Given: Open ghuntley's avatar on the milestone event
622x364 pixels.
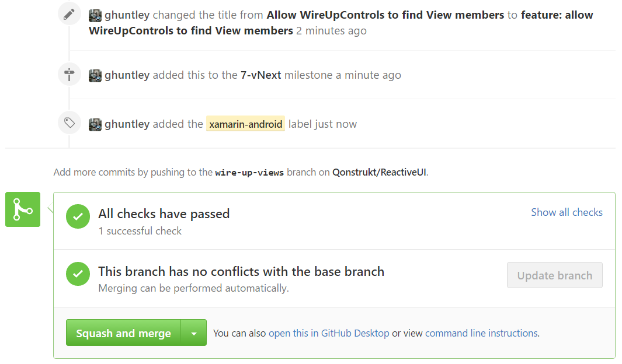Looking at the screenshot, I should [x=95, y=76].
